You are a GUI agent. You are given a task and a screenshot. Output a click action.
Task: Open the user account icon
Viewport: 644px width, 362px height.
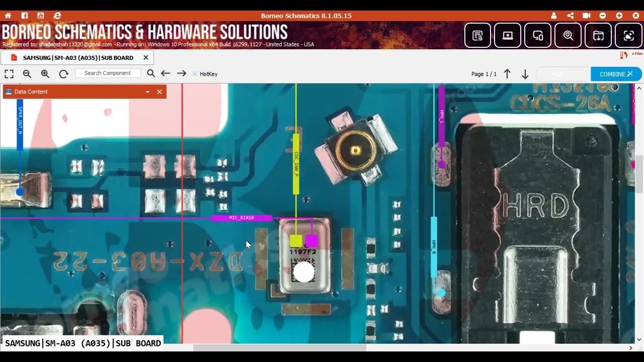[554, 16]
